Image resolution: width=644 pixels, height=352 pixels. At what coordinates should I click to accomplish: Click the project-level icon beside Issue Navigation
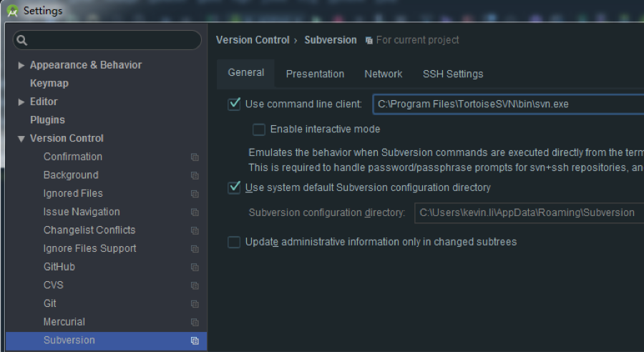coord(195,212)
